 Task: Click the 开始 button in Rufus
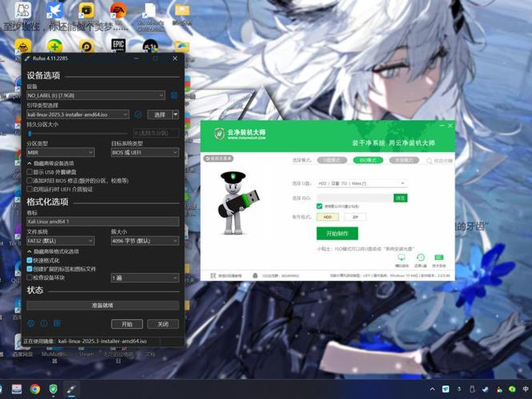(x=127, y=324)
